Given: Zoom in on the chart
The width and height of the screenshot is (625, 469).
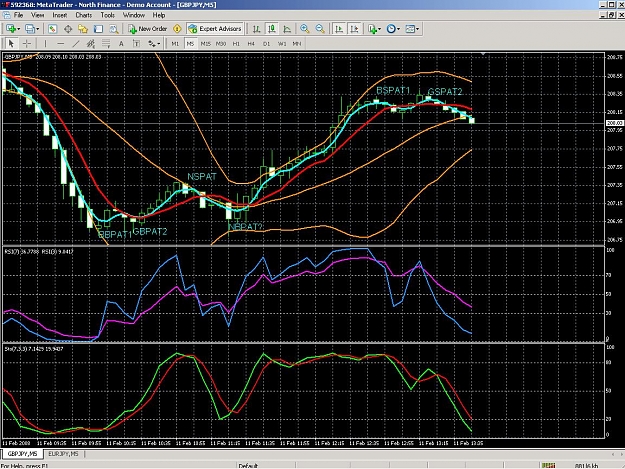Looking at the screenshot, I should (305, 29).
